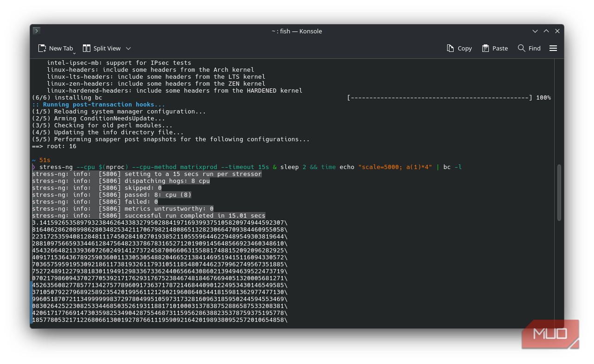Click the '==> root: 16' line
The height and width of the screenshot is (364, 594).
[x=54, y=146]
